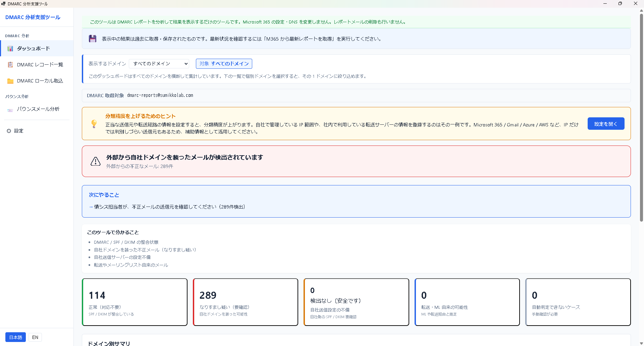This screenshot has height=346, width=644.
Task: Click the 情シス担当者が、不正メールの送信元 action line
Action: [167, 207]
